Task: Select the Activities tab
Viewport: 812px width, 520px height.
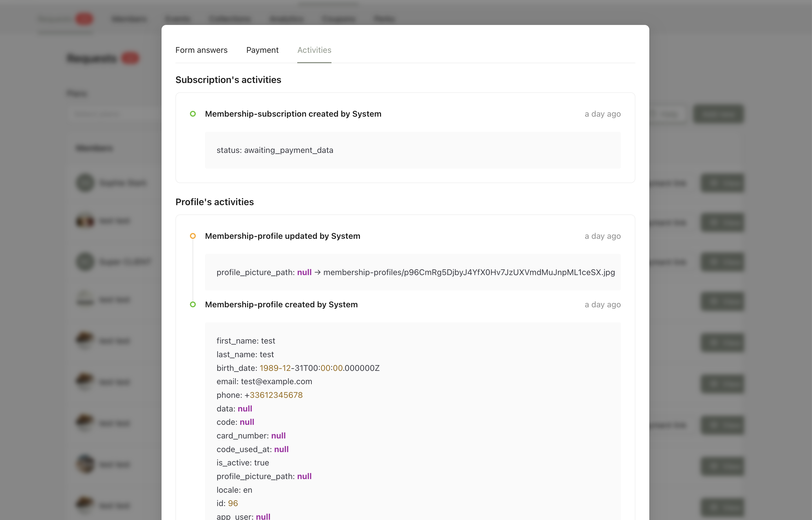Action: coord(314,50)
